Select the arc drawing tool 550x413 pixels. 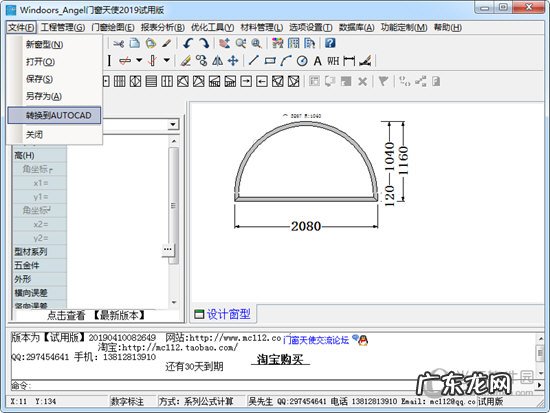pyautogui.click(x=286, y=61)
